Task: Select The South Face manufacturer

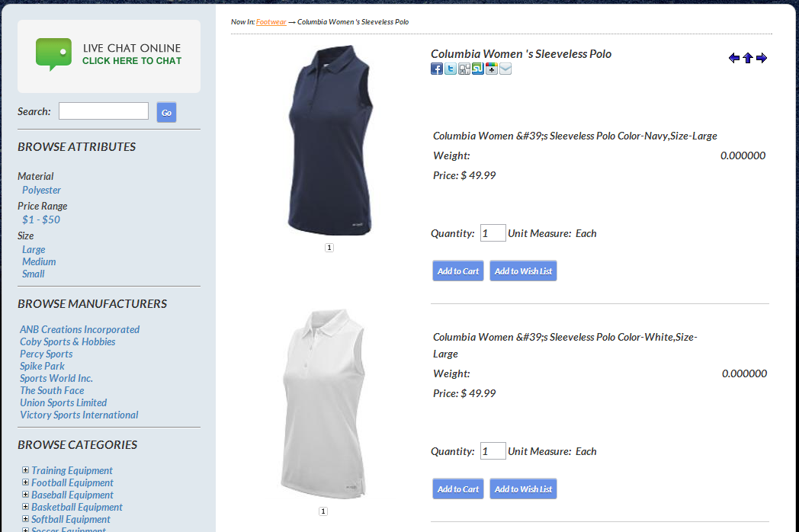Action: 52,390
